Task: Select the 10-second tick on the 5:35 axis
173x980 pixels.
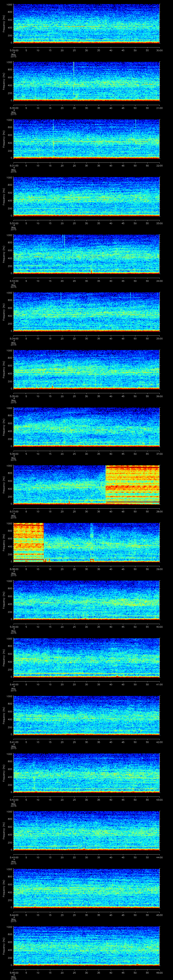Action: point(38,396)
